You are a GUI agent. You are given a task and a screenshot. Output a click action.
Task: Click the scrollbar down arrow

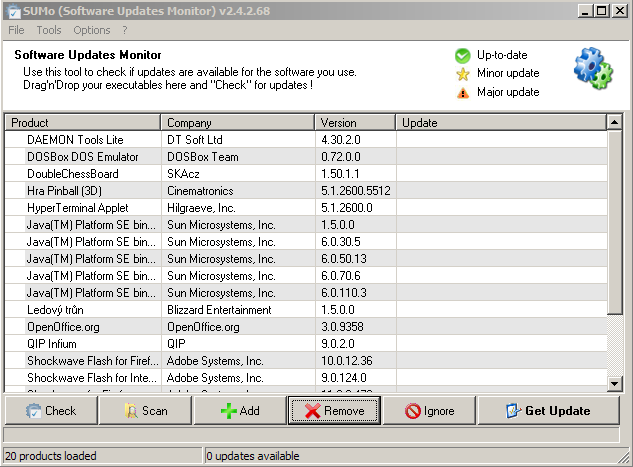(614, 383)
